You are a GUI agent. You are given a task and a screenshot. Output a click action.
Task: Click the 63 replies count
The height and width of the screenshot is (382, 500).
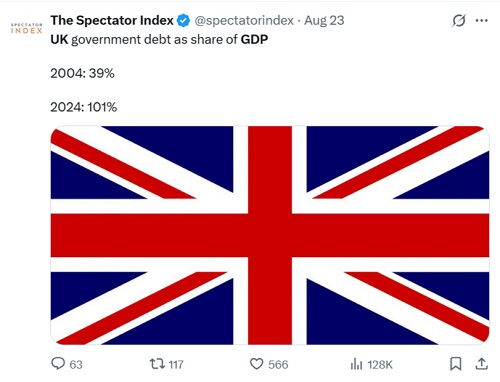76,364
